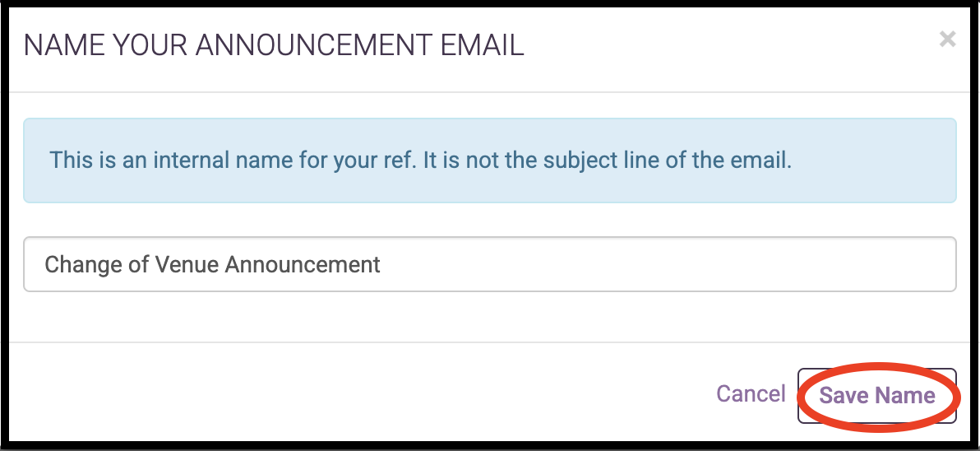Image resolution: width=980 pixels, height=451 pixels.
Task: Click 'It is not the subject line' notice text
Action: tap(608, 160)
